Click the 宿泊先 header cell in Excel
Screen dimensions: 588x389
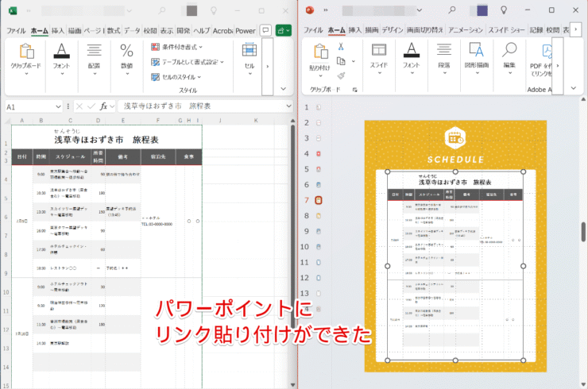pyautogui.click(x=158, y=156)
